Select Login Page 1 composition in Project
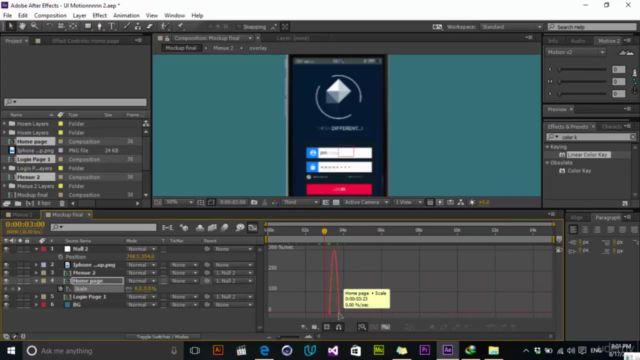The height and width of the screenshot is (360, 640). pyautogui.click(x=33, y=159)
